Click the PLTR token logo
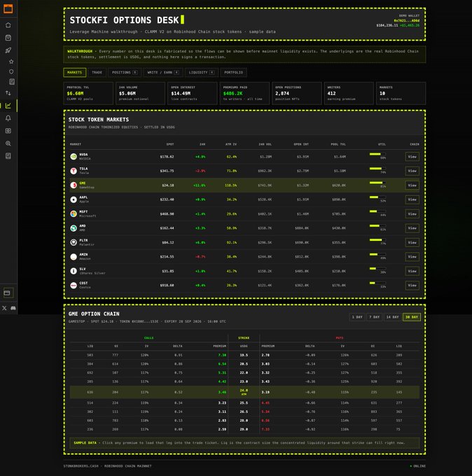This screenshot has width=472, height=476. pyautogui.click(x=74, y=242)
